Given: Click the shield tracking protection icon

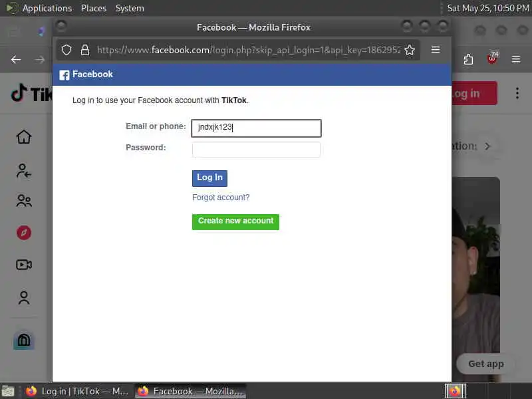Looking at the screenshot, I should click(66, 51).
